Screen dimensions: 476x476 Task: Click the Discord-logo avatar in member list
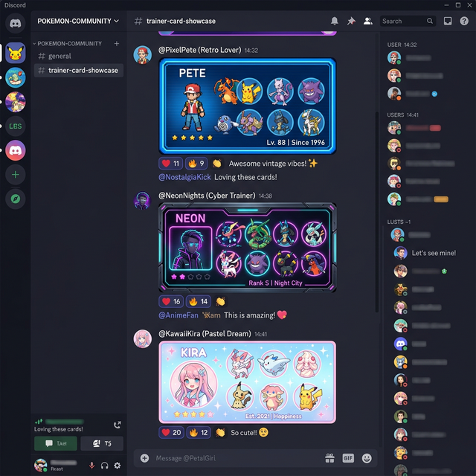[x=400, y=344]
